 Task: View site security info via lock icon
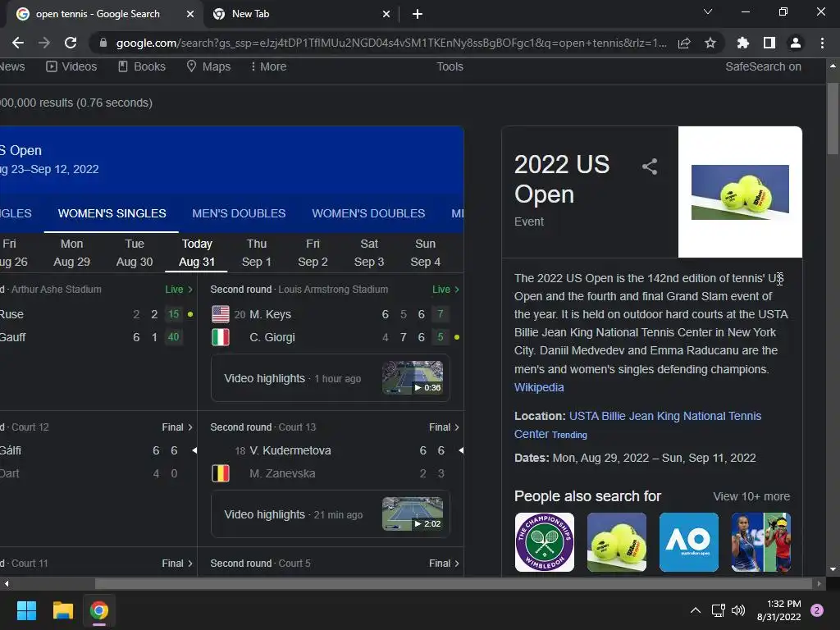[103, 43]
